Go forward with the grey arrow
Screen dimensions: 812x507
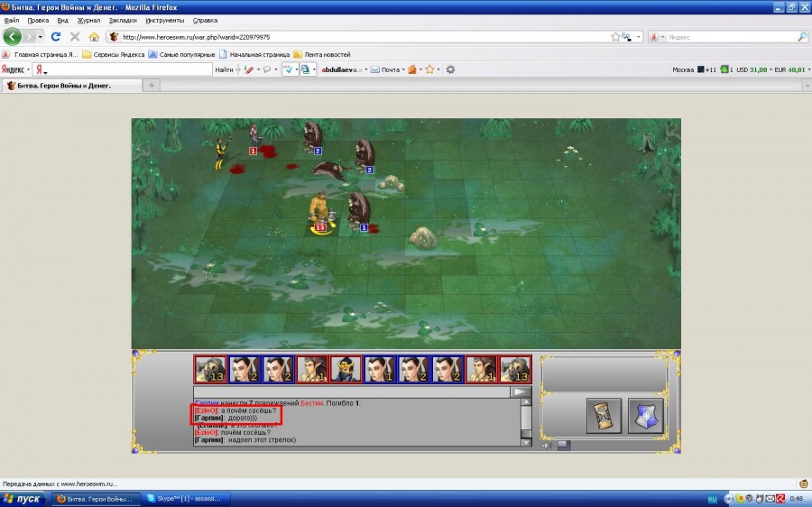coord(29,37)
